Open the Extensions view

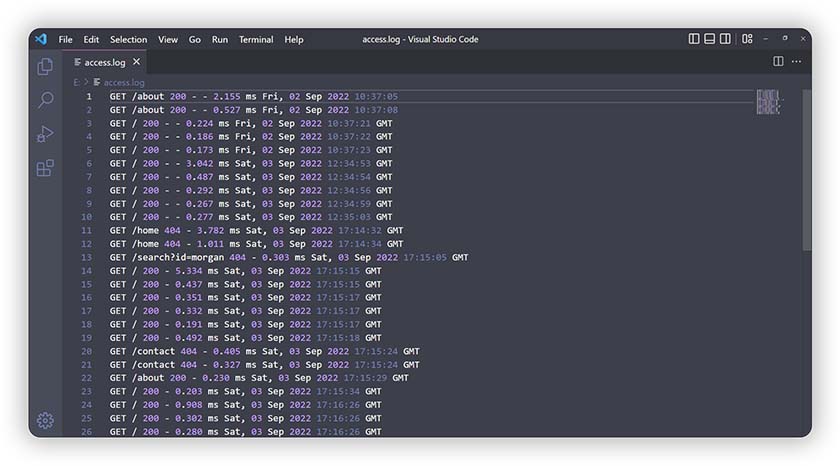45,168
